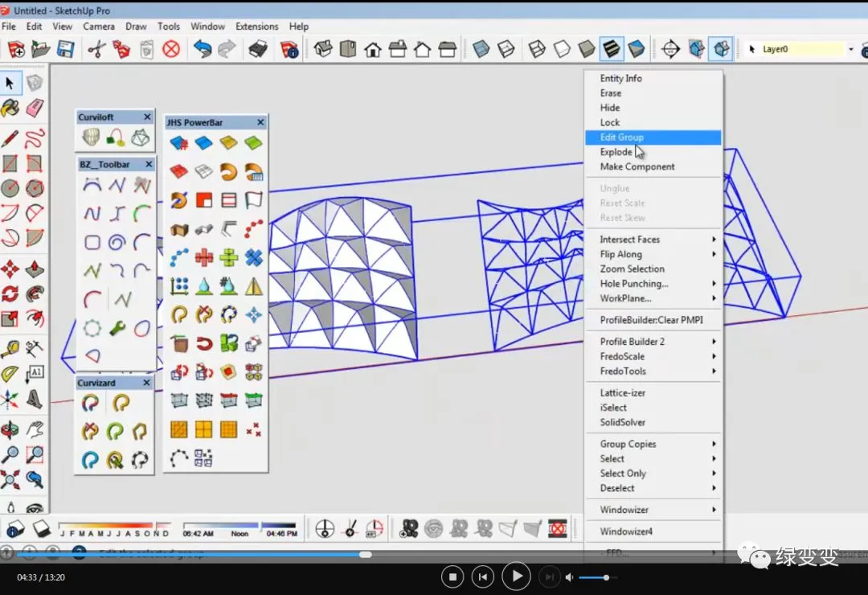Expand the Profile Builder 2 submenu
Viewport: 868px width, 595px height.
click(653, 341)
